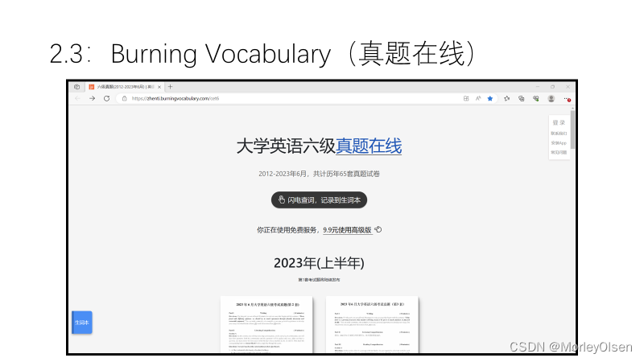
Task: Open the 9.9元使用高级版 upgrade link
Action: 348,230
